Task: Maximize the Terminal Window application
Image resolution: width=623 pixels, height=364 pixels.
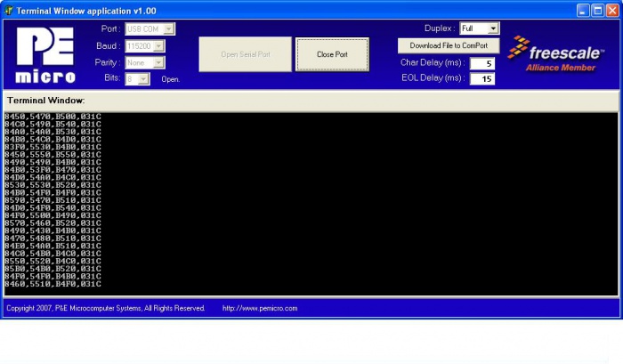Action: pos(598,10)
